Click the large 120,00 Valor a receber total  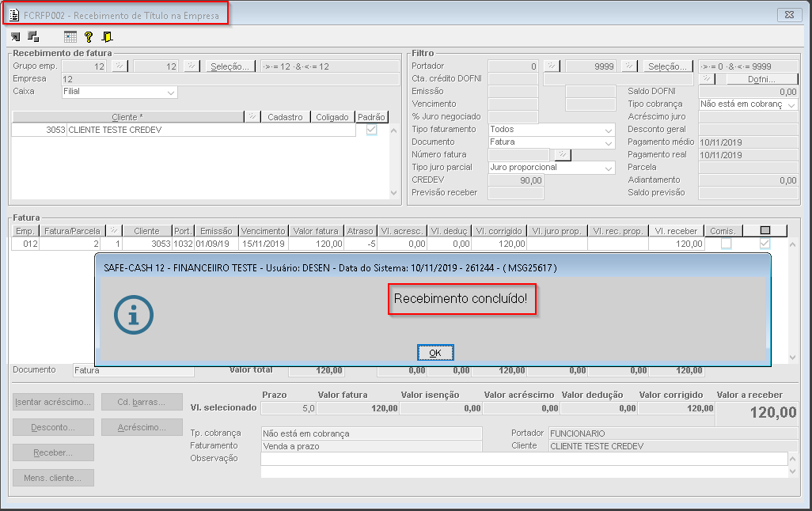773,413
